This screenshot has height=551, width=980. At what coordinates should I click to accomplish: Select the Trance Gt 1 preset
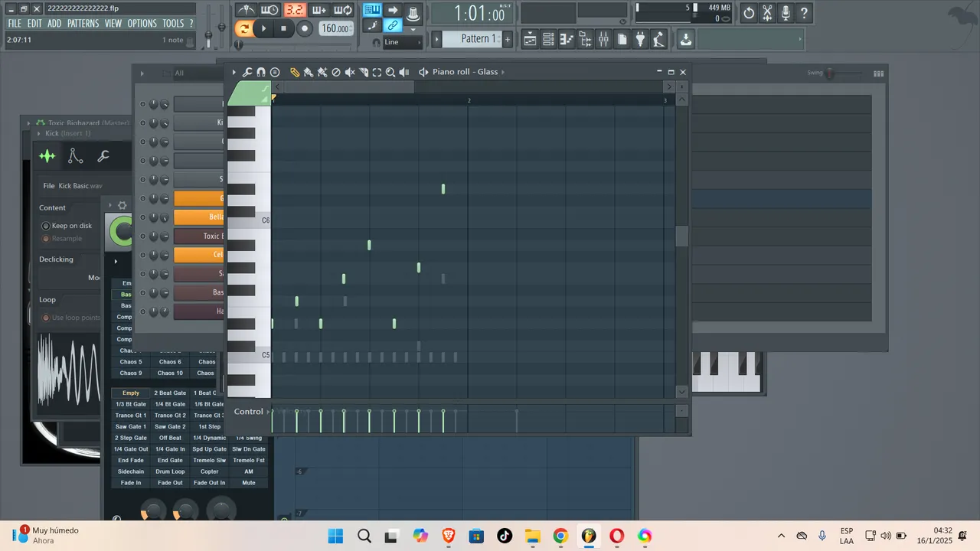(131, 416)
